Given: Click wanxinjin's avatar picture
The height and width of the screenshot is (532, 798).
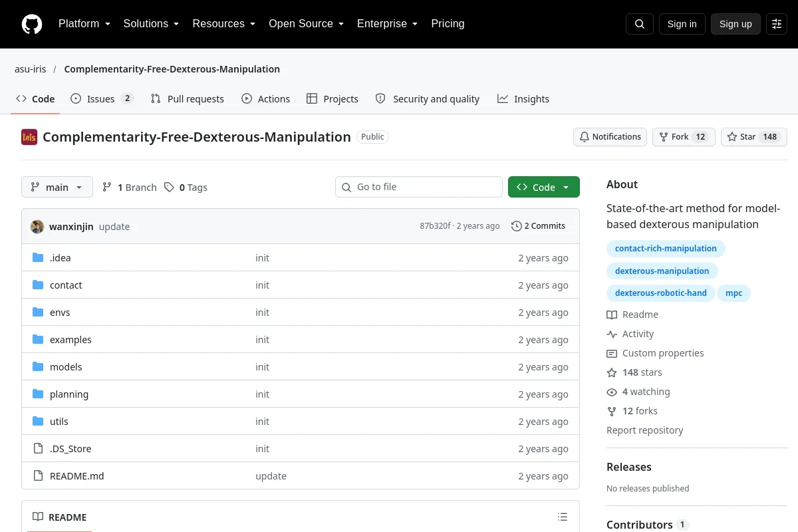Looking at the screenshot, I should [x=37, y=226].
